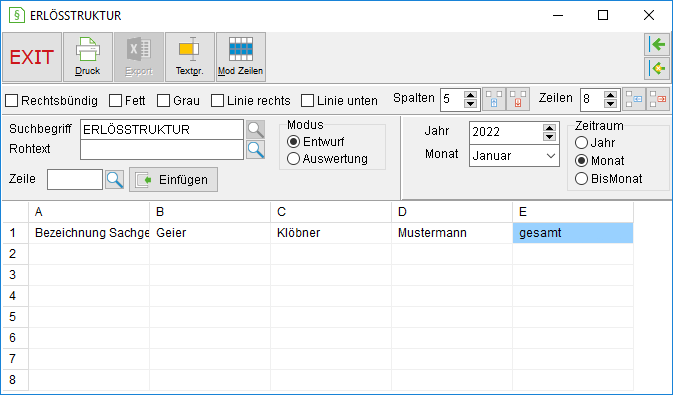Viewport: 673px width, 395px height.
Task: Tick the Linie unten checkbox
Action: tap(307, 101)
